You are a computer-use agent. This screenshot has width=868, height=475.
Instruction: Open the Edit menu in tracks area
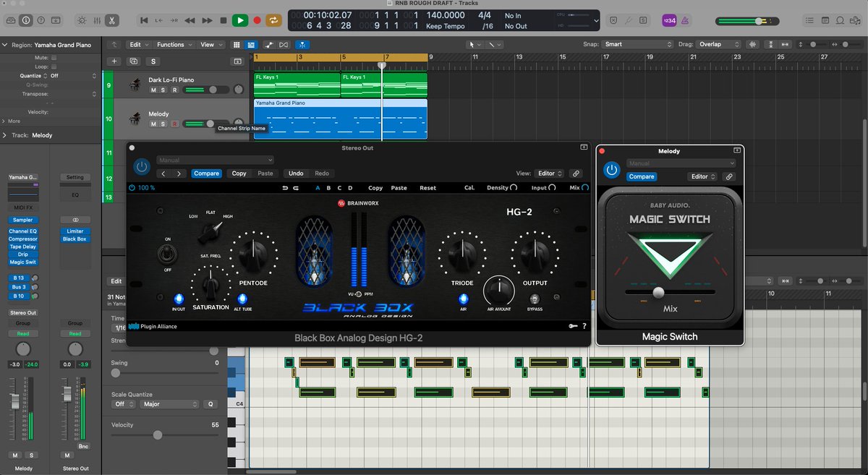tap(139, 45)
